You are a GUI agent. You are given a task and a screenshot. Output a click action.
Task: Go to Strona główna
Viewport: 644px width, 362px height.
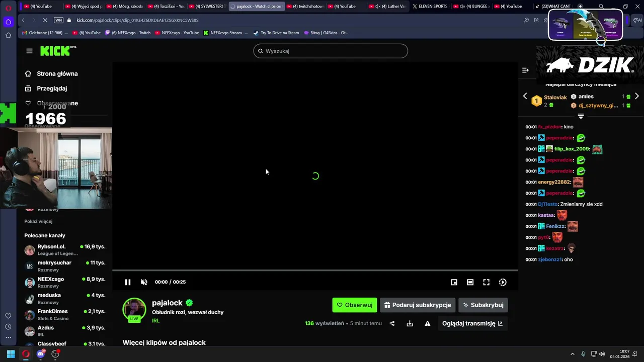coord(51,73)
